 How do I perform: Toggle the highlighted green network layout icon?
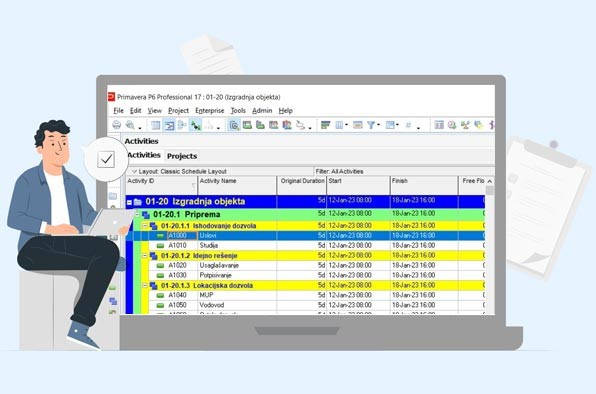[196, 125]
